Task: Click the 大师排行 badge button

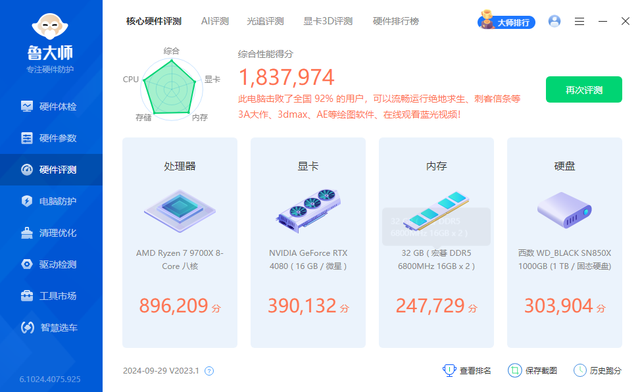Action: point(506,21)
